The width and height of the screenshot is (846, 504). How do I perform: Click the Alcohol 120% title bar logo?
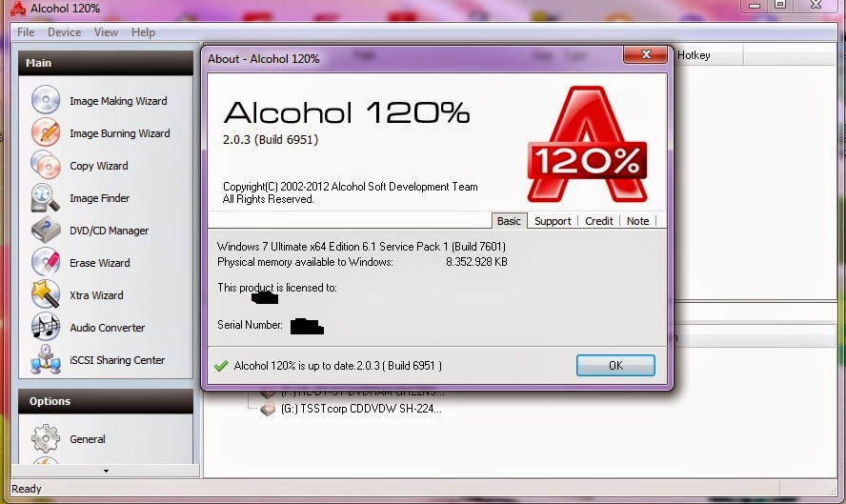pos(18,8)
